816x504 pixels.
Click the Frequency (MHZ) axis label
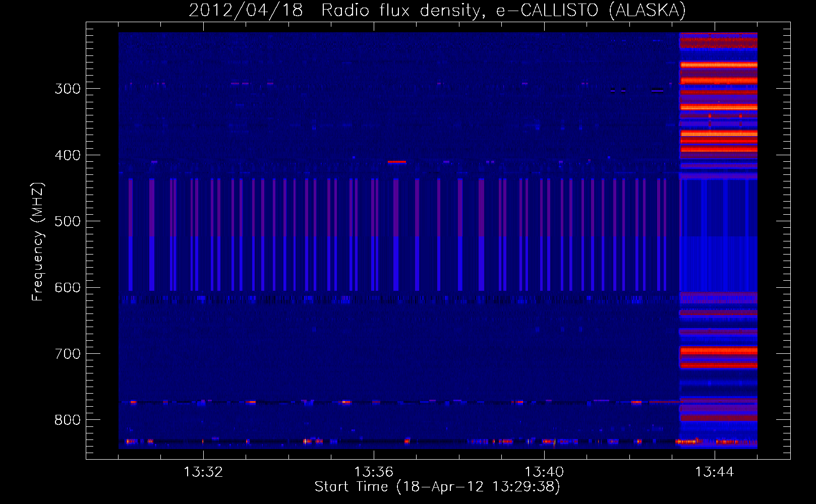click(37, 242)
